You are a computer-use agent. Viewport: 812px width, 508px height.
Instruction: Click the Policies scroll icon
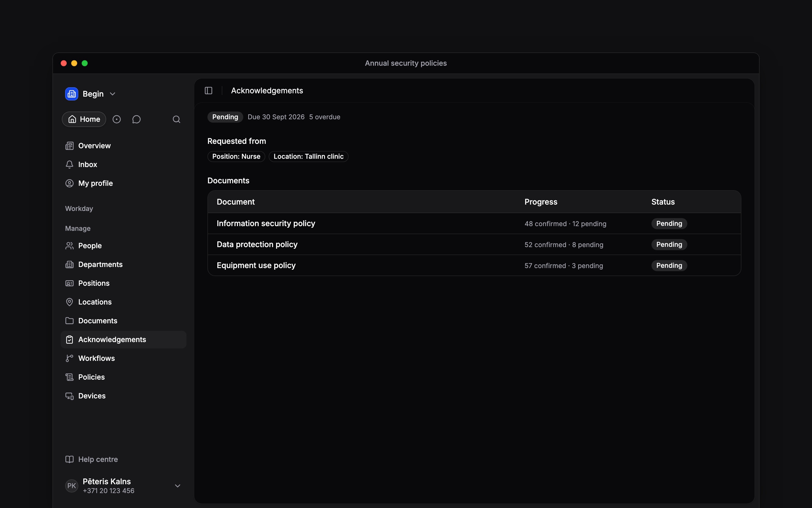(x=70, y=377)
